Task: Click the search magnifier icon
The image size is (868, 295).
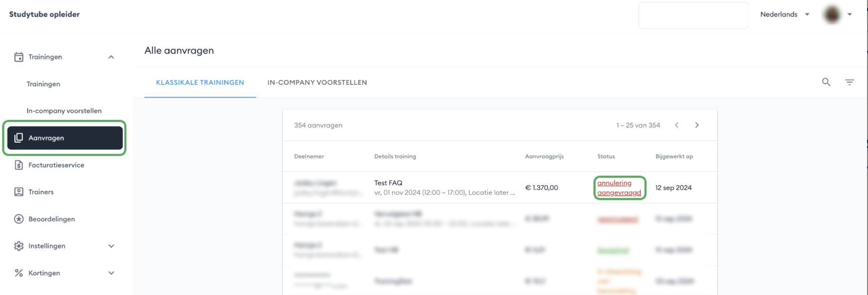Action: [826, 82]
